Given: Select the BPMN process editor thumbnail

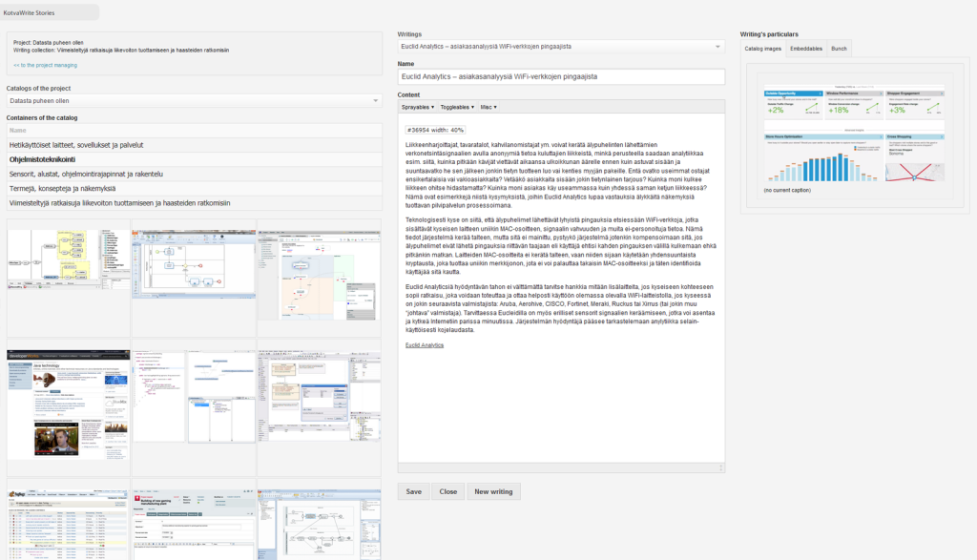Looking at the screenshot, I should pos(194,263).
